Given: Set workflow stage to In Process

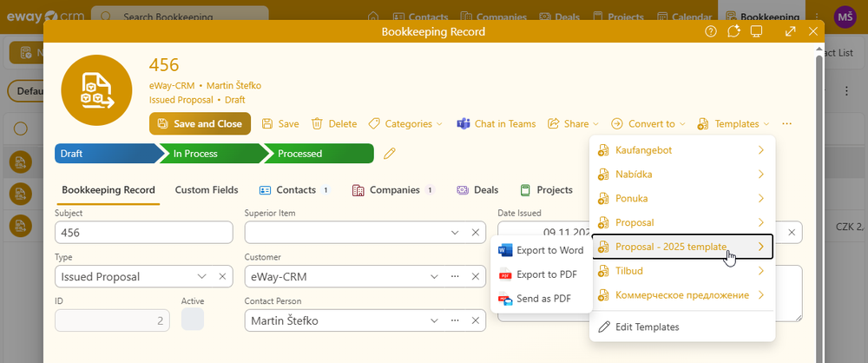Looking at the screenshot, I should coord(208,154).
